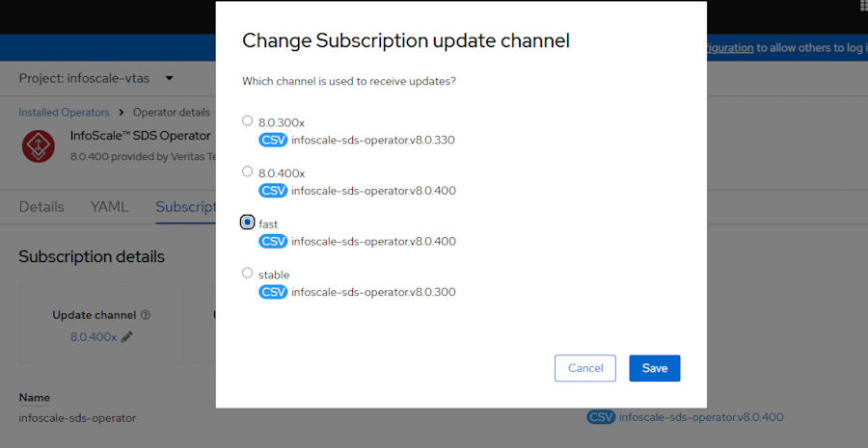
Task: Click CSV badge under fast channel
Action: point(273,241)
